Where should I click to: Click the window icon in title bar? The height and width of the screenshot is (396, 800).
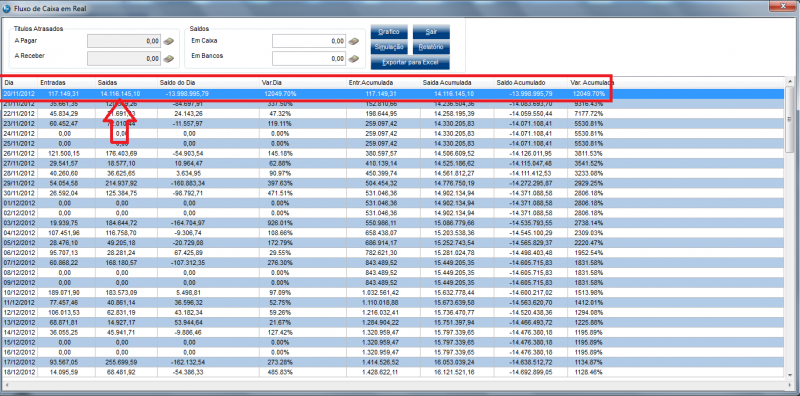[x=6, y=8]
